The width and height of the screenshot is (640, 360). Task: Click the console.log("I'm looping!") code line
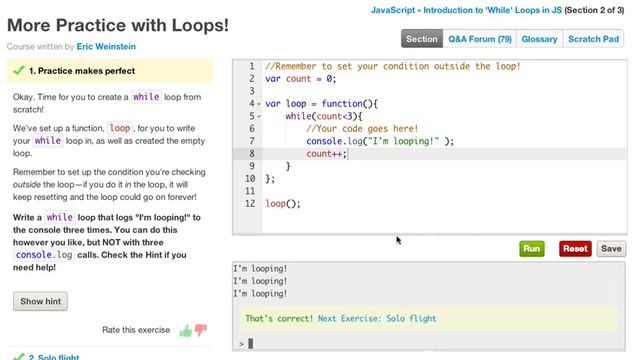coord(380,141)
